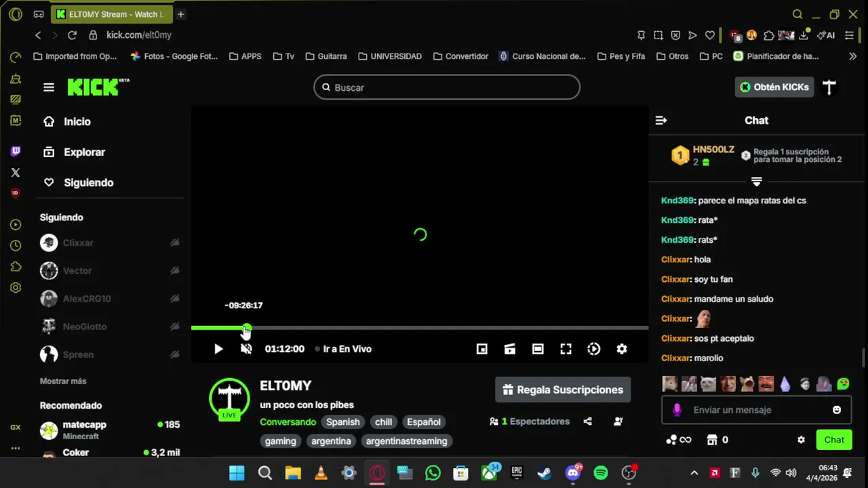Open Steam from the taskbar

(545, 473)
